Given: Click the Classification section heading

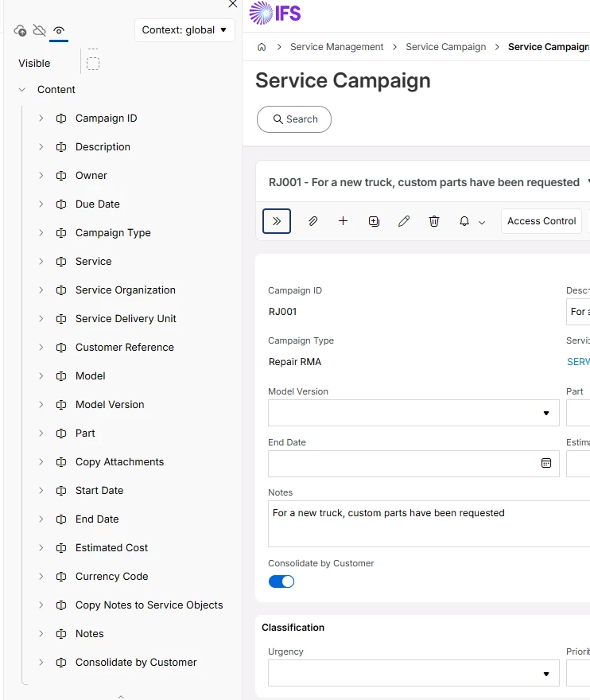Looking at the screenshot, I should [x=293, y=628].
